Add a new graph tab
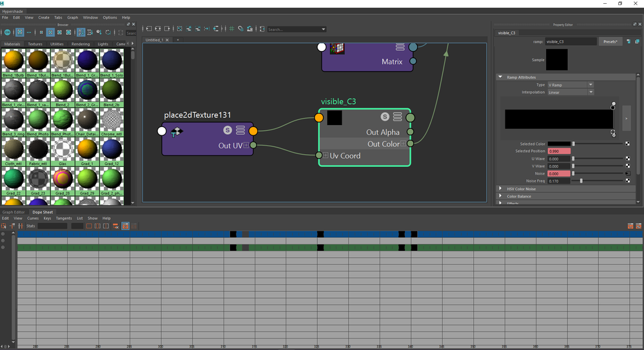Viewport: 644px width, 350px height. [x=178, y=40]
